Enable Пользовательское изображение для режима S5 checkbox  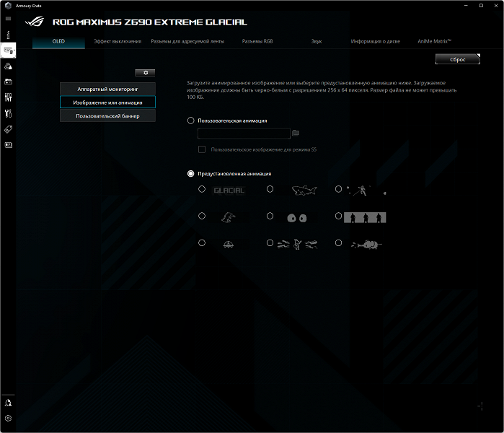coord(202,149)
